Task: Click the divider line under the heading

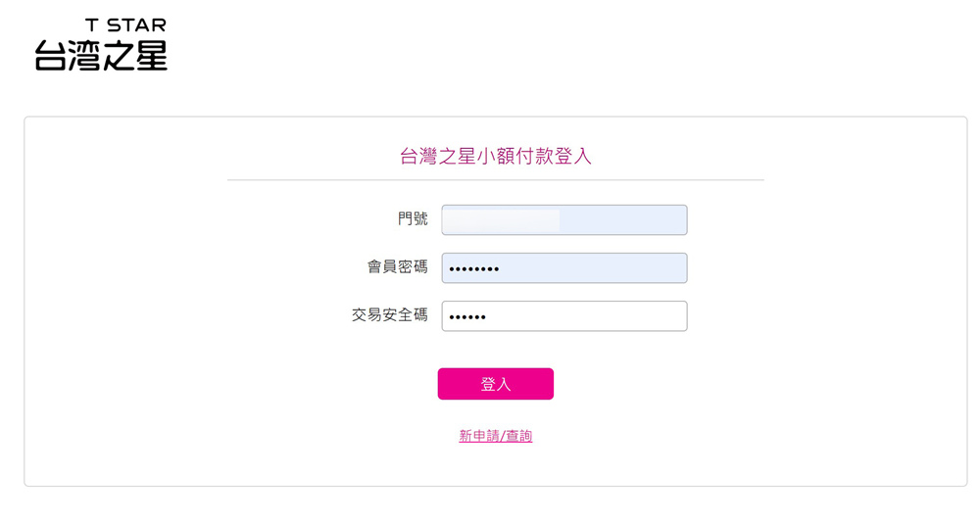Action: click(x=495, y=180)
